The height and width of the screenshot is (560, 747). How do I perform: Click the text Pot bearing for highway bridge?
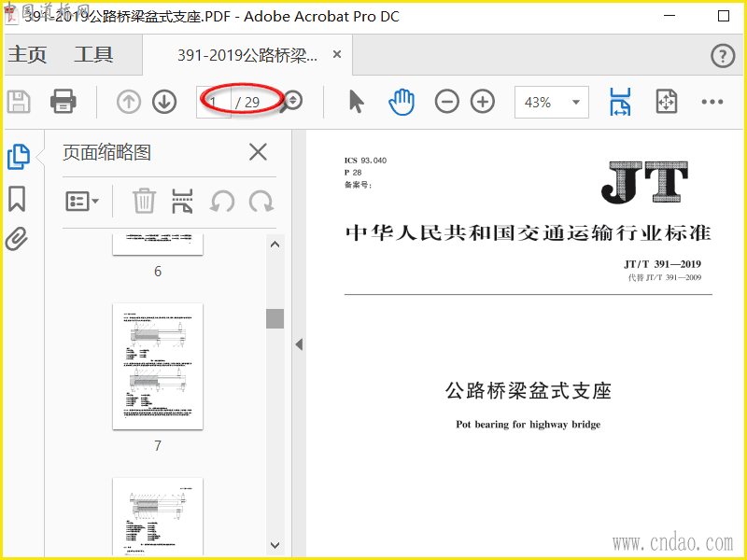coord(529,425)
